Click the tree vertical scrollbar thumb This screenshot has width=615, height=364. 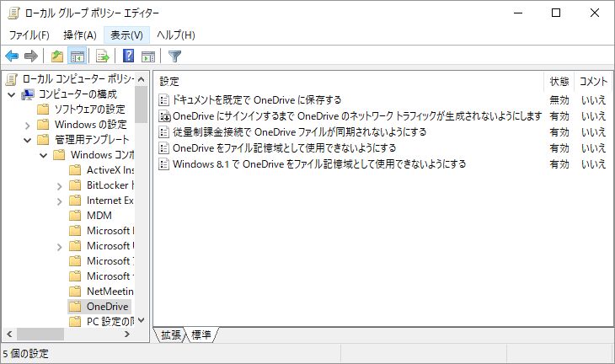click(x=142, y=104)
